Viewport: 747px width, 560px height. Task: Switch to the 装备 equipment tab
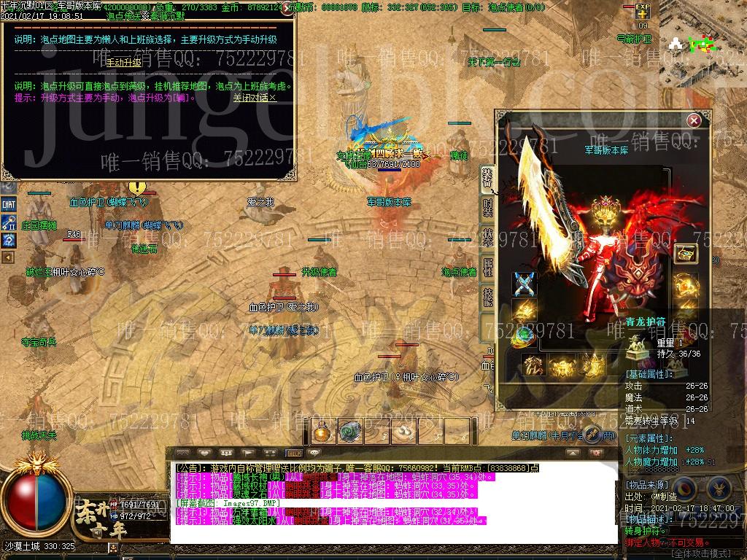(x=487, y=177)
